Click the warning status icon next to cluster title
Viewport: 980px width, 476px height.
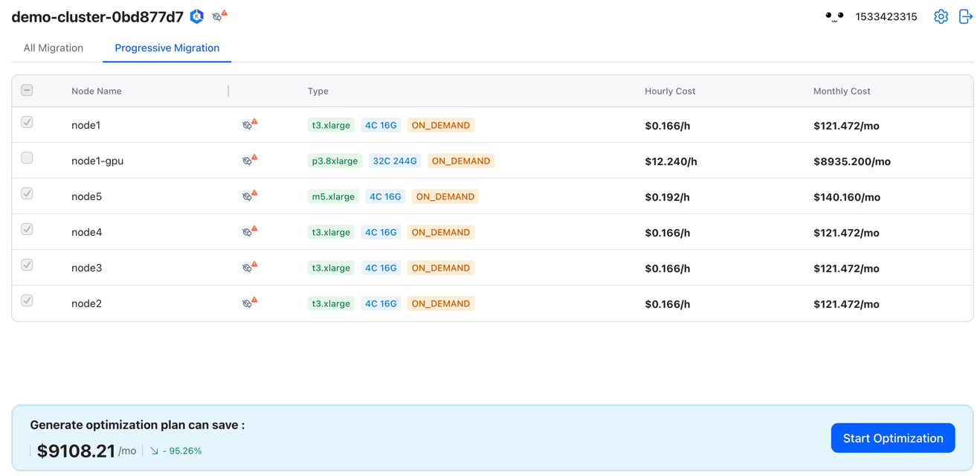pyautogui.click(x=219, y=16)
